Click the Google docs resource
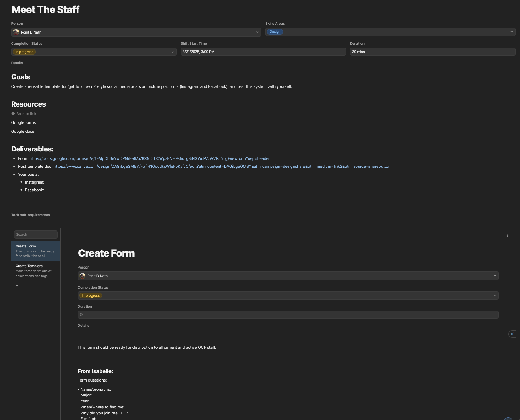 coord(23,132)
